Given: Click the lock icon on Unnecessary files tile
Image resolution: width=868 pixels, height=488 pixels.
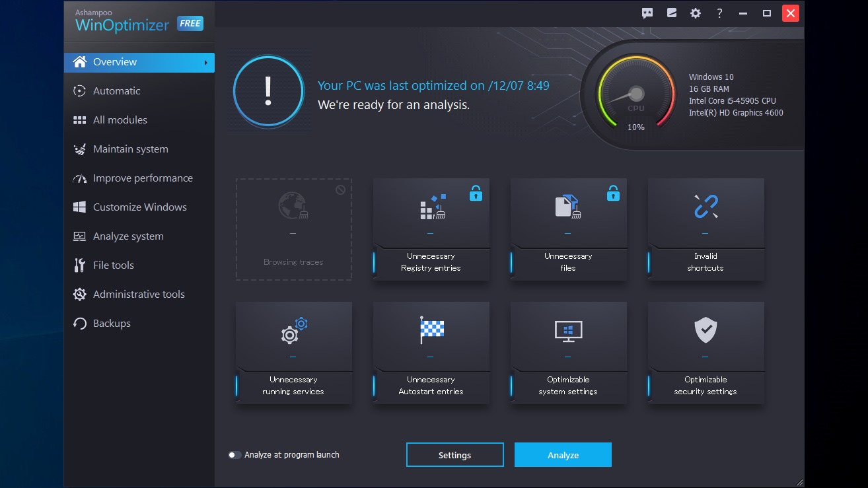Looking at the screenshot, I should pyautogui.click(x=613, y=193).
